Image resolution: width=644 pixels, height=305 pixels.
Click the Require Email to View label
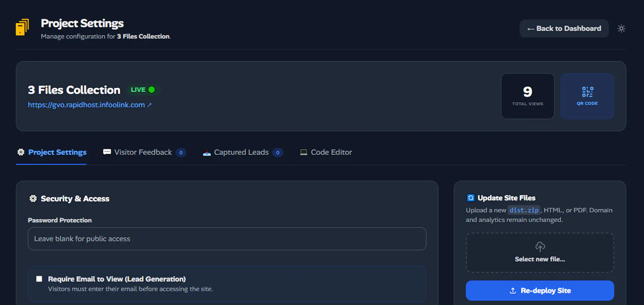coord(117,279)
